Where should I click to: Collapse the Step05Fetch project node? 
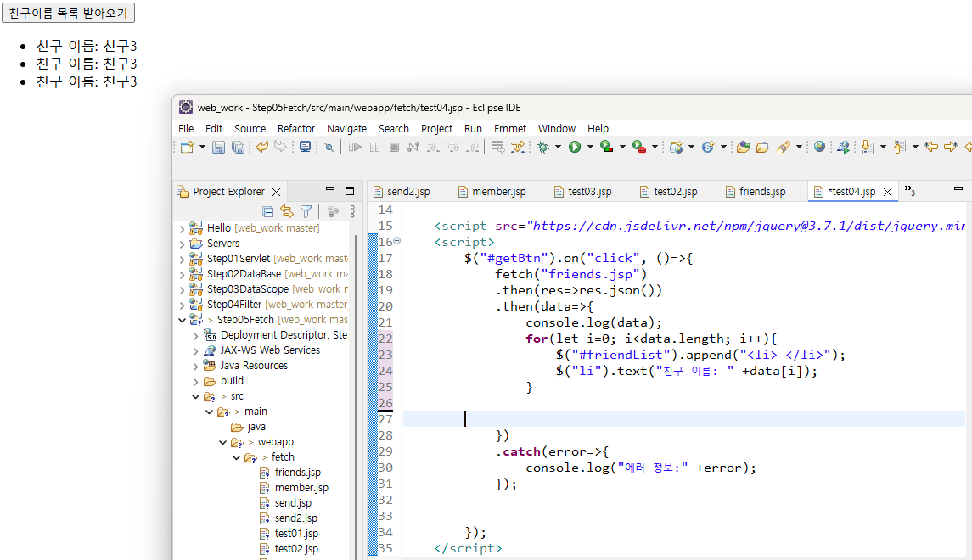[182, 320]
